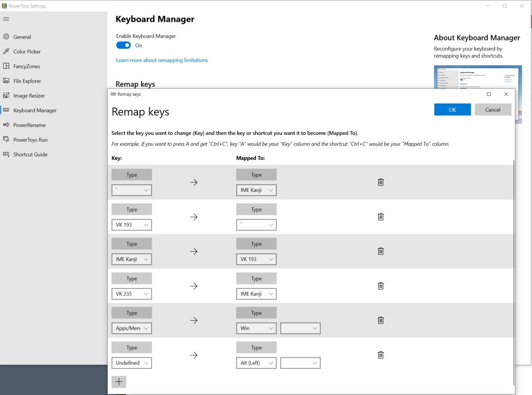Open the empty dropdown next to Alt (Left)
The width and height of the screenshot is (532, 395).
[300, 363]
